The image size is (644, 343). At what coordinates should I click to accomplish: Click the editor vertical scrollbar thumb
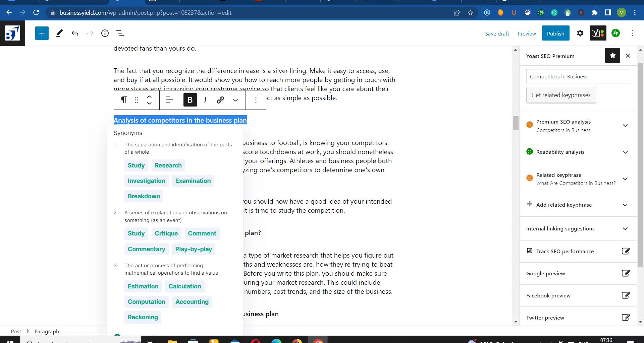point(516,123)
